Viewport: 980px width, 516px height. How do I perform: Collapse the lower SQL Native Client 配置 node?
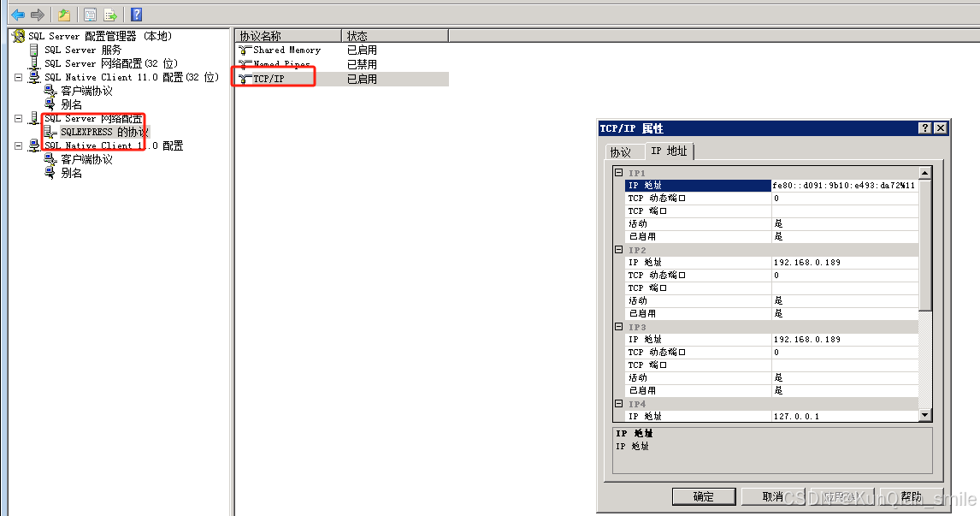(18, 145)
